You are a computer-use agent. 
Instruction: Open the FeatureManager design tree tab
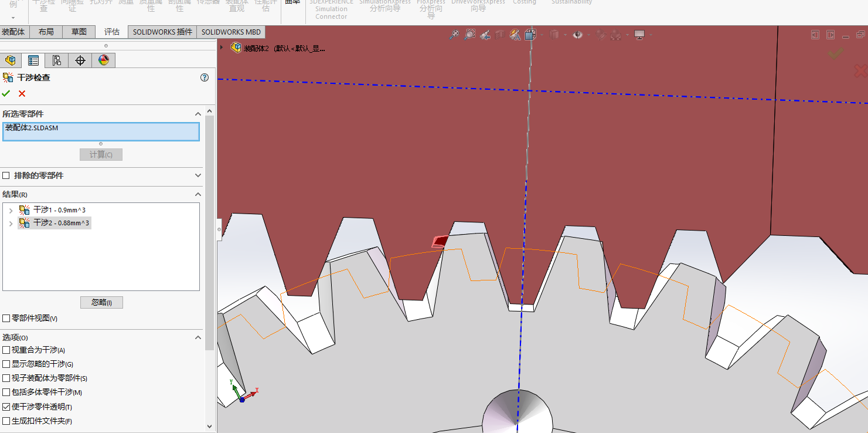click(10, 60)
